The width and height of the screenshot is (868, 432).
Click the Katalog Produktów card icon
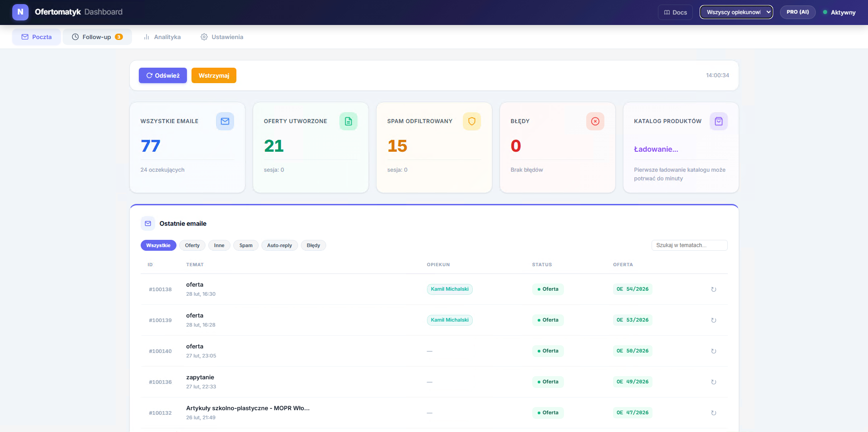pyautogui.click(x=718, y=121)
